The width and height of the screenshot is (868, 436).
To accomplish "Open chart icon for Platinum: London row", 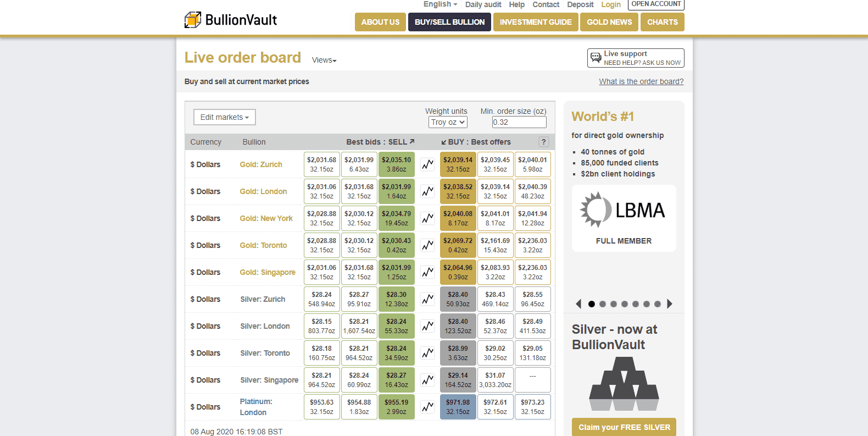I will (x=427, y=407).
